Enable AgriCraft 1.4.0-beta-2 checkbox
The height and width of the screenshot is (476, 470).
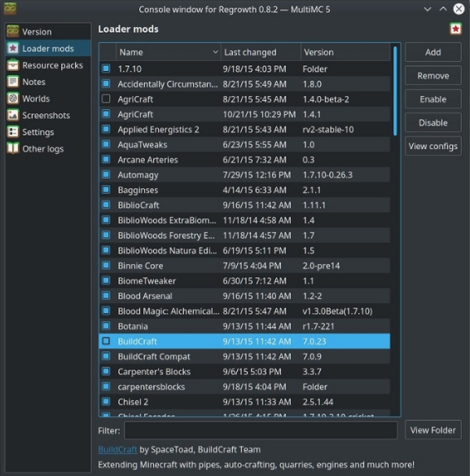106,99
